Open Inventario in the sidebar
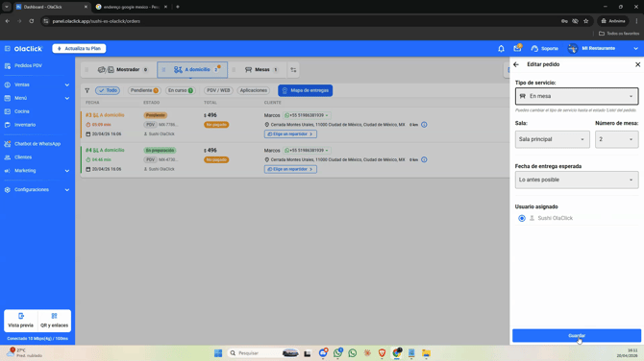 click(x=25, y=125)
